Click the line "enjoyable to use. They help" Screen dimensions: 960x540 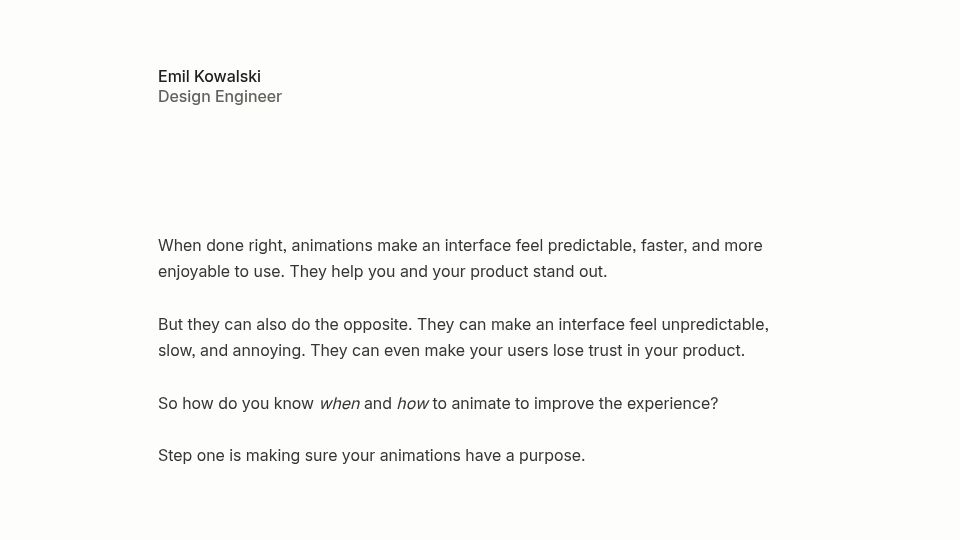point(383,272)
